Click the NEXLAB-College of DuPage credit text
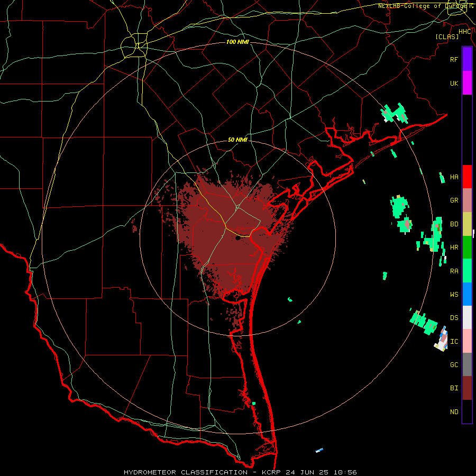The image size is (476, 476). click(422, 6)
